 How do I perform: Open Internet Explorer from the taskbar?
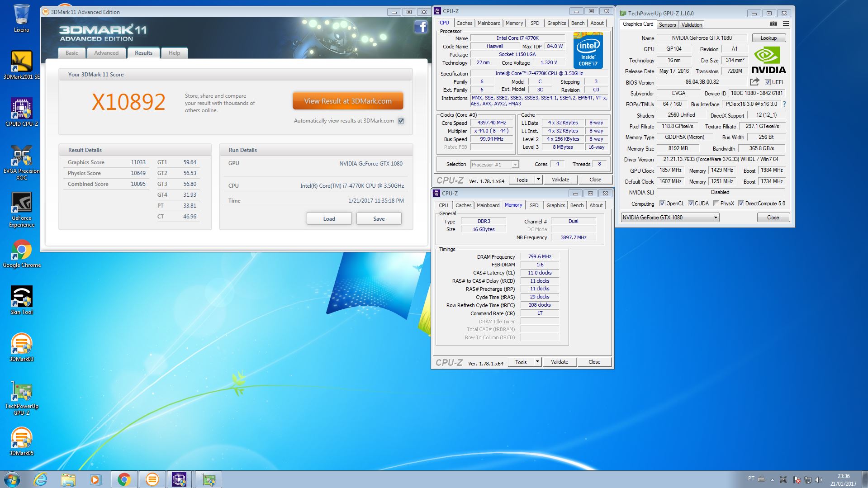coord(40,479)
